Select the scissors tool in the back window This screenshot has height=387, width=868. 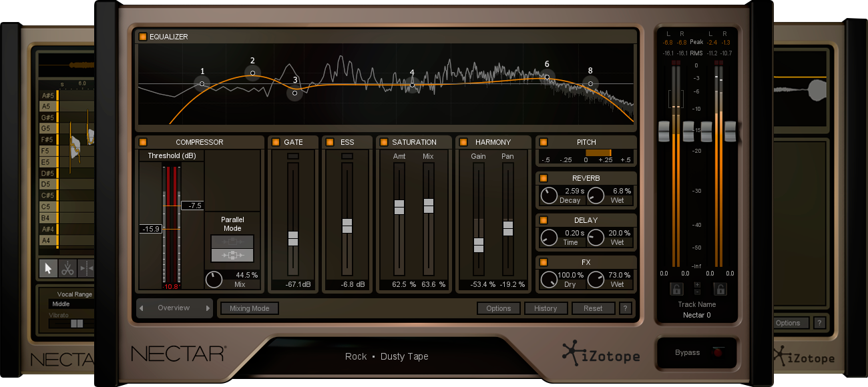coord(67,268)
